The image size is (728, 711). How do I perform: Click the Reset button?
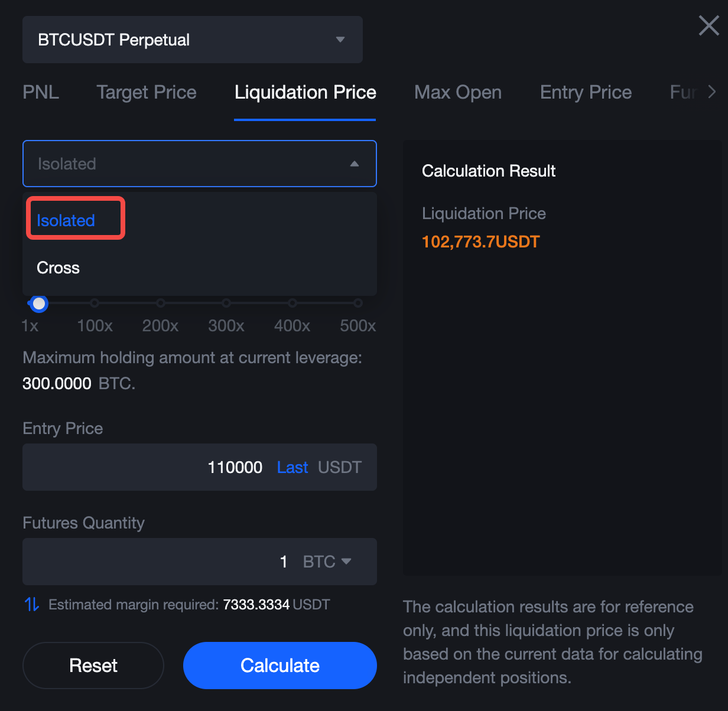pos(93,666)
